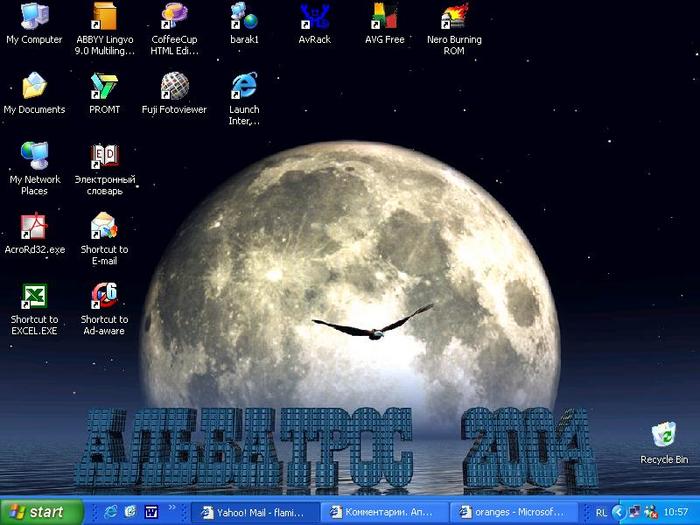The image size is (700, 525).
Task: Launch Word from the Quick Launch bar
Action: tap(151, 512)
